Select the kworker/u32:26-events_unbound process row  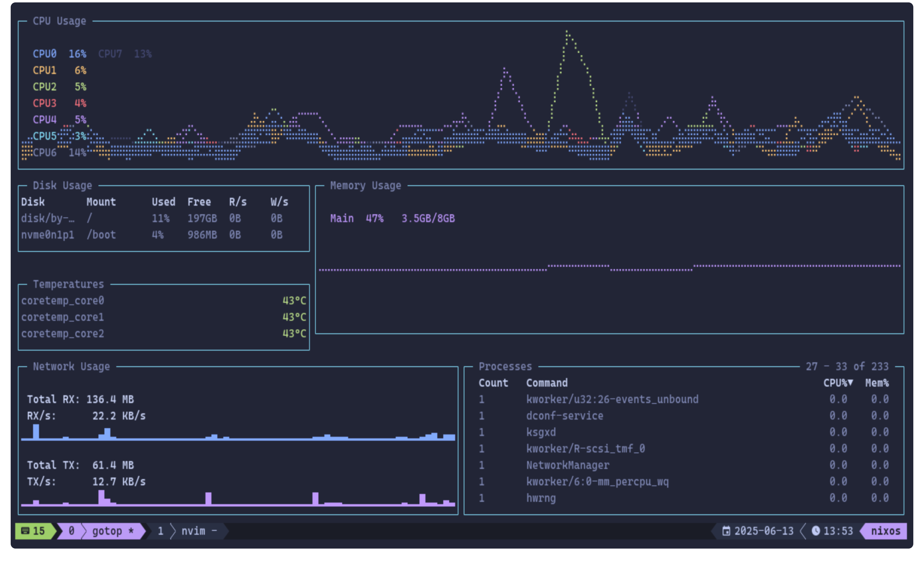[x=684, y=399]
